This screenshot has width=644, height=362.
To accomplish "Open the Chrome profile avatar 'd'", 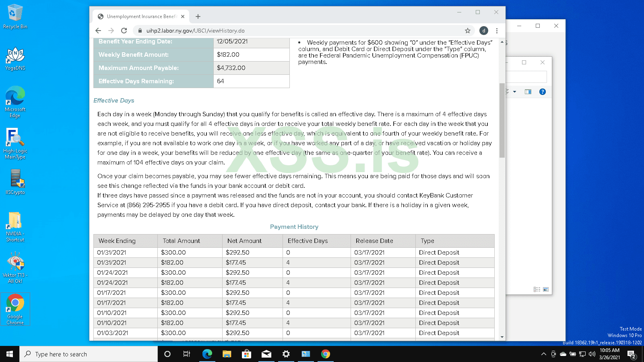I will (484, 31).
